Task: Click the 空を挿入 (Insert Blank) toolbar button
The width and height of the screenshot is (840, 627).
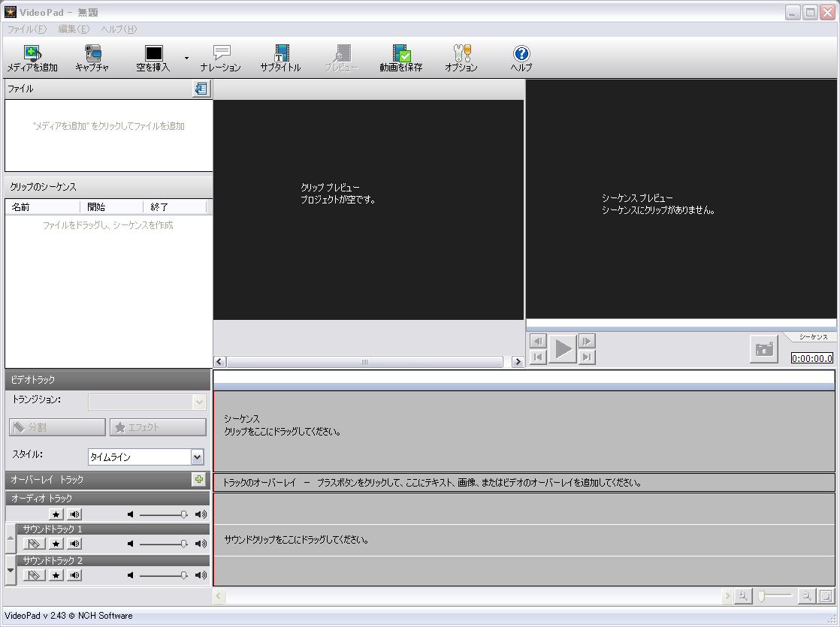Action: (x=153, y=58)
